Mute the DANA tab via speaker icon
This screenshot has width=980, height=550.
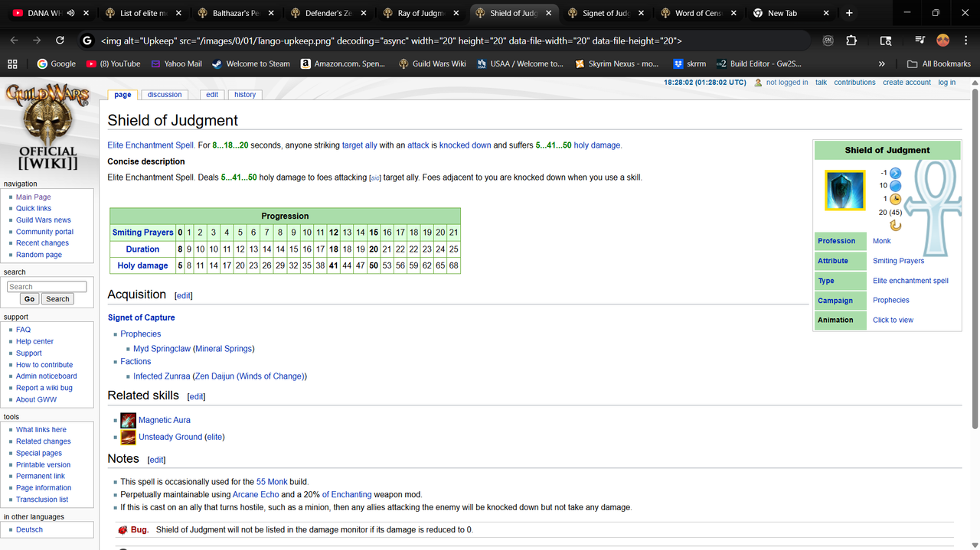click(70, 13)
